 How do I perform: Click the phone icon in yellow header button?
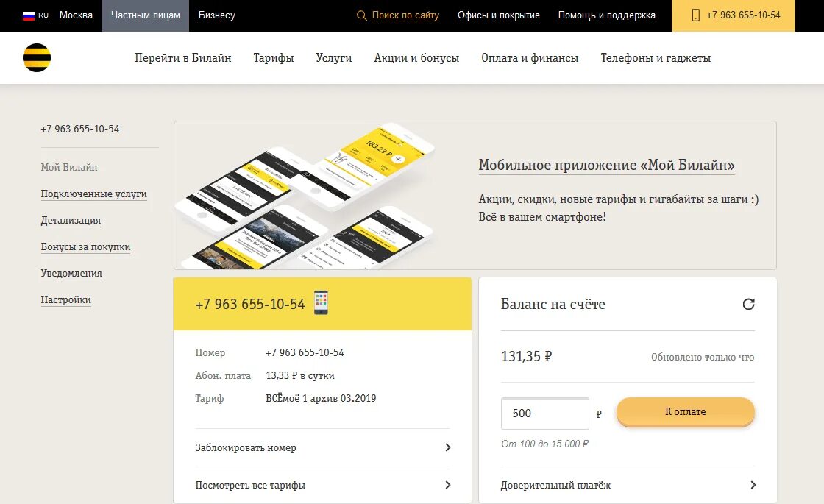pos(696,15)
